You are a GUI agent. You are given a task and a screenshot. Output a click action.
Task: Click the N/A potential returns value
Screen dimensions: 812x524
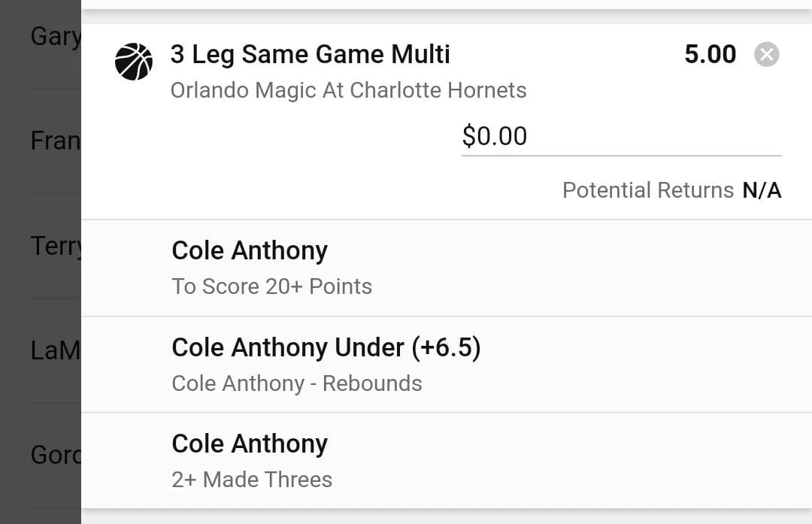point(762,190)
